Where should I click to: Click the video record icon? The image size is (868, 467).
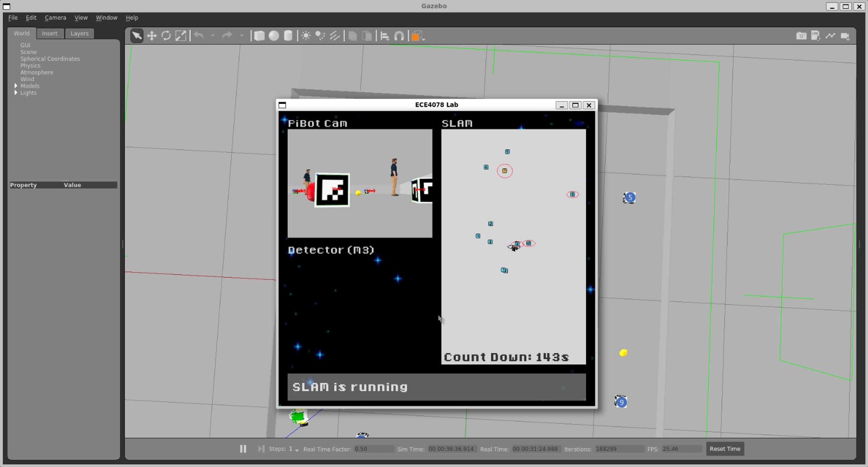pos(845,36)
